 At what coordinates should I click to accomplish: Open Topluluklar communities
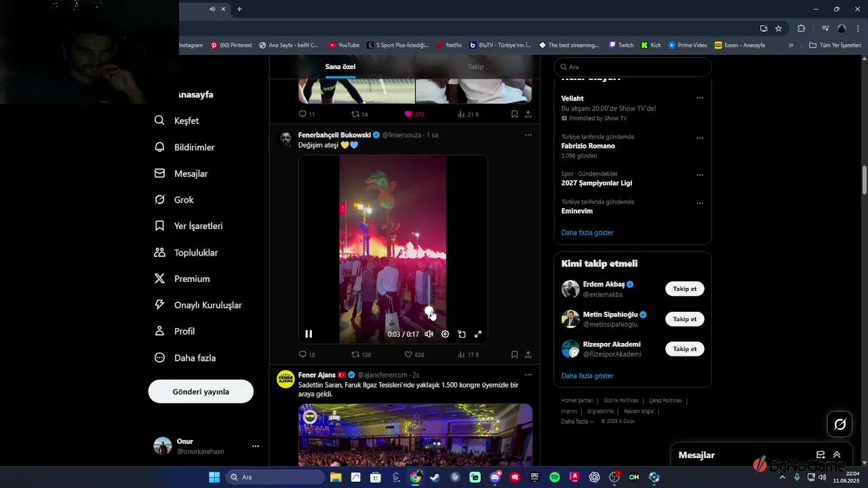point(186,252)
